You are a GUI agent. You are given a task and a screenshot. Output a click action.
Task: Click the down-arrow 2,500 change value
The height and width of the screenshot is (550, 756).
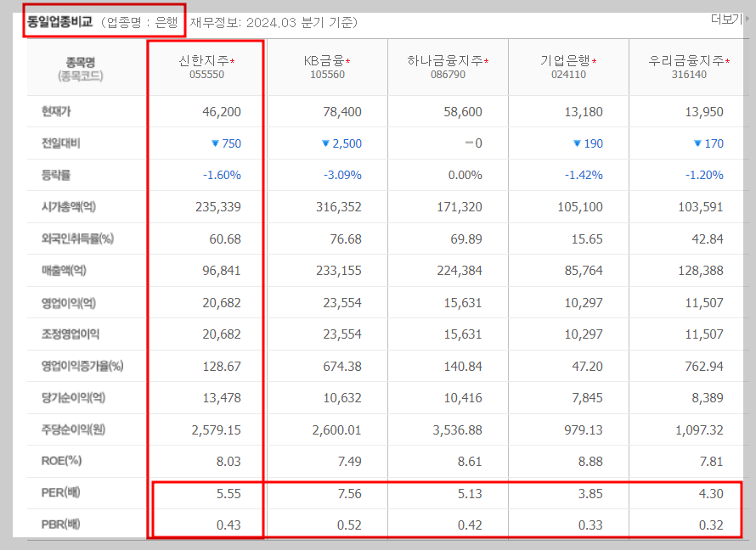[341, 143]
